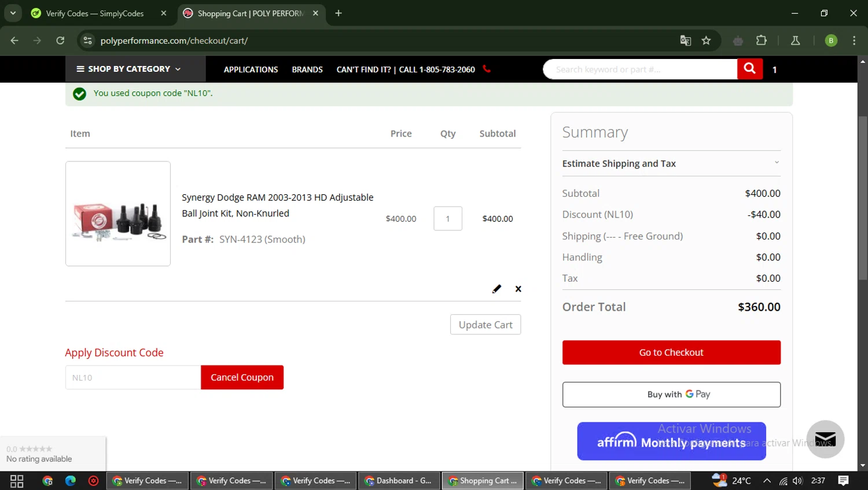Screen dimensions: 868x490
Task: Click Buy with G Pay button
Action: (671, 395)
